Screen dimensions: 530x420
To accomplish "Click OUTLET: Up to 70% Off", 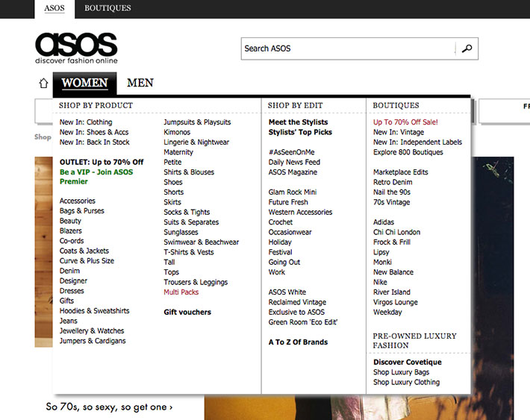I will tap(102, 162).
